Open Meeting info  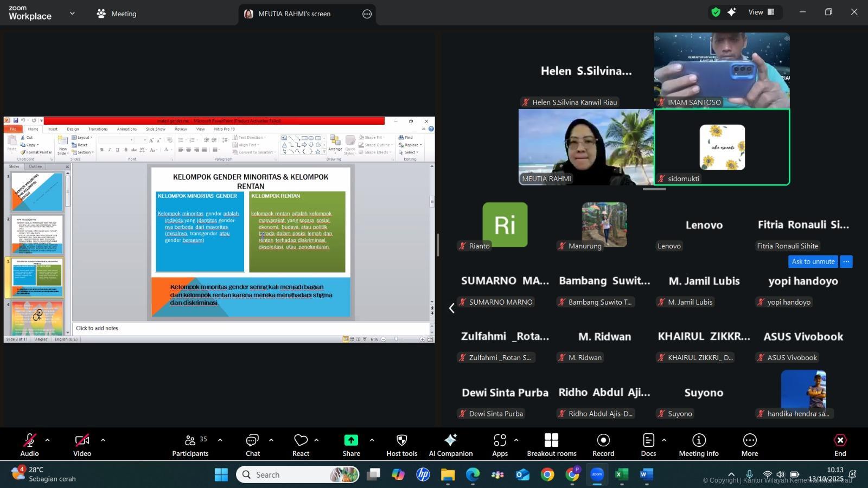coord(698,445)
